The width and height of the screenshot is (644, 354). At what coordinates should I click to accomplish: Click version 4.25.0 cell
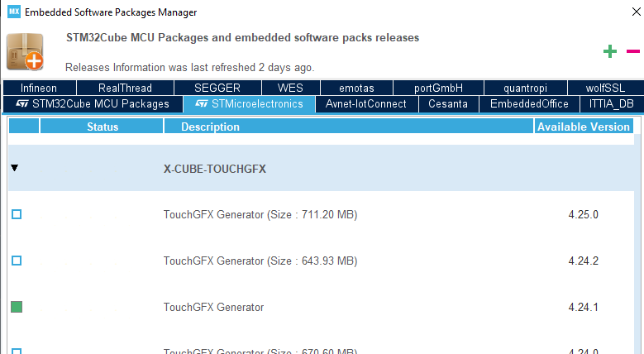tap(583, 214)
